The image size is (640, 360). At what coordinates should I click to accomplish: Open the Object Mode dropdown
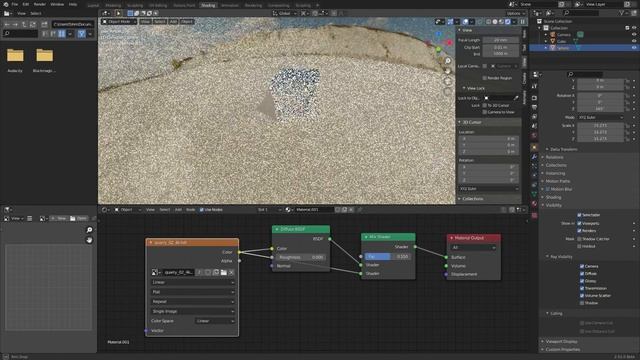119,21
